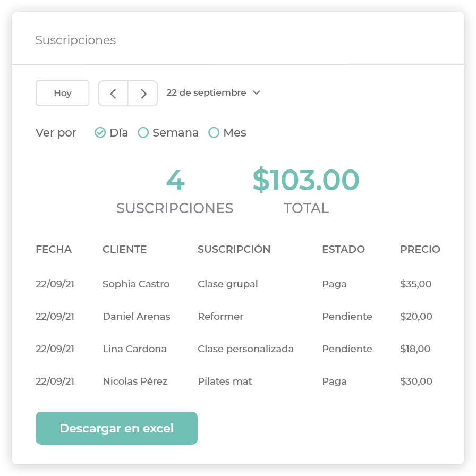Select the Daniel Arenas row
The width and height of the screenshot is (476, 476).
point(136,317)
